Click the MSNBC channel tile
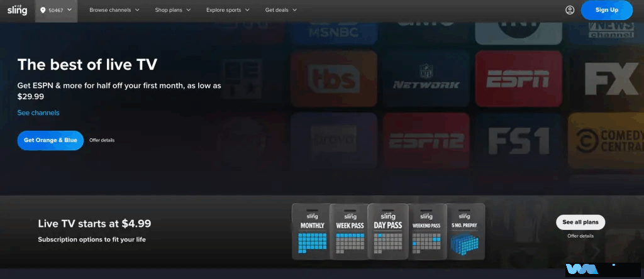This screenshot has width=644, height=279. (x=334, y=33)
